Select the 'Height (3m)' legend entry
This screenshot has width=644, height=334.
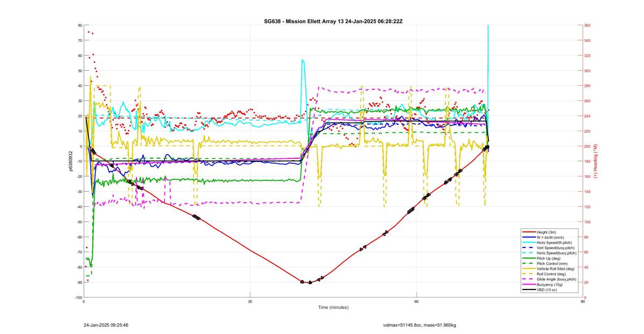540,232
